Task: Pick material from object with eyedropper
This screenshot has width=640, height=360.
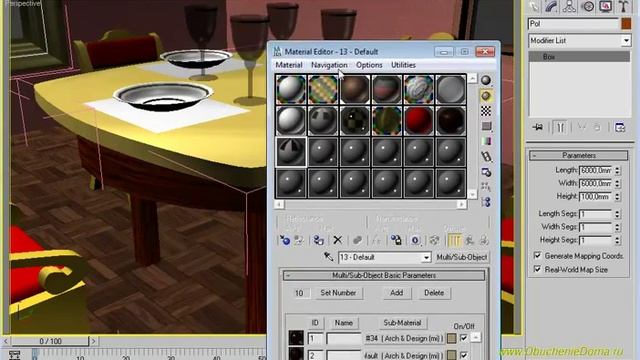Action: (x=329, y=257)
